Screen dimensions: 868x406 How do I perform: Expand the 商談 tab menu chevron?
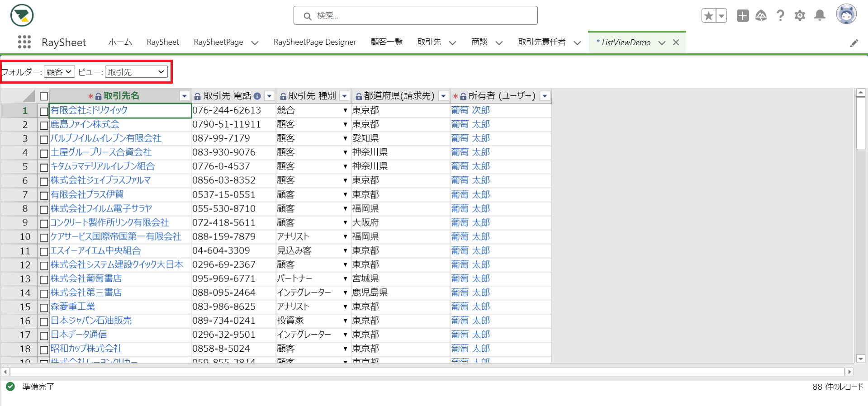tap(499, 43)
